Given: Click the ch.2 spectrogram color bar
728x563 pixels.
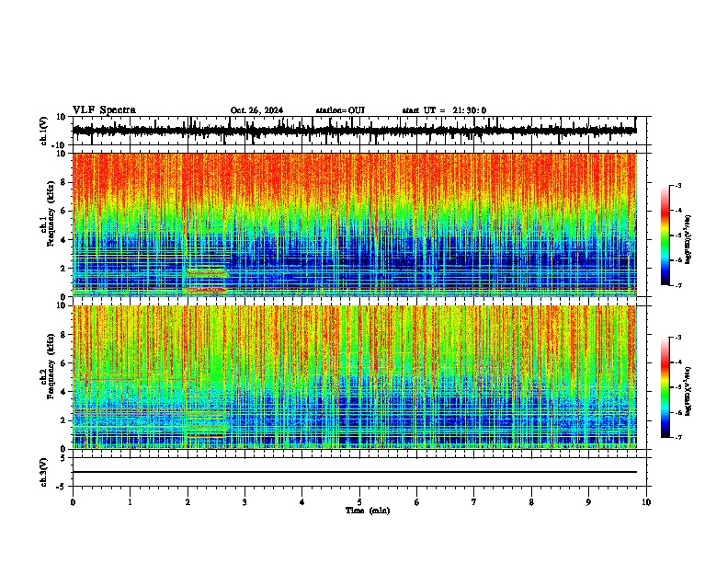Looking at the screenshot, I should click(x=665, y=387).
